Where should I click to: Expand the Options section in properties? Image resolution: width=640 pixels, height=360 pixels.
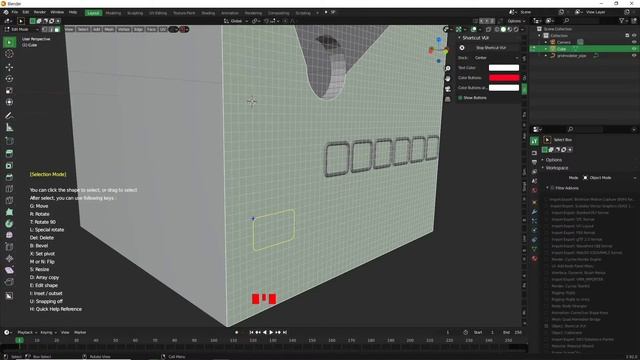coord(553,160)
